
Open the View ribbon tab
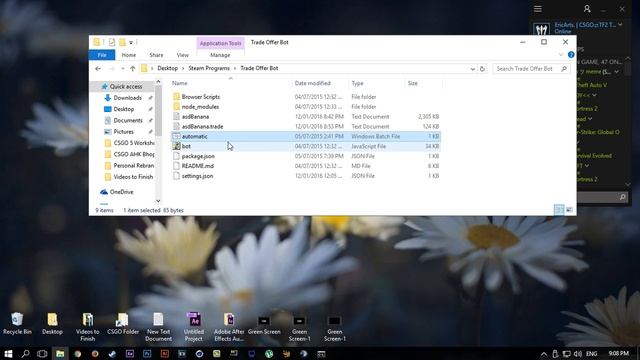point(182,55)
